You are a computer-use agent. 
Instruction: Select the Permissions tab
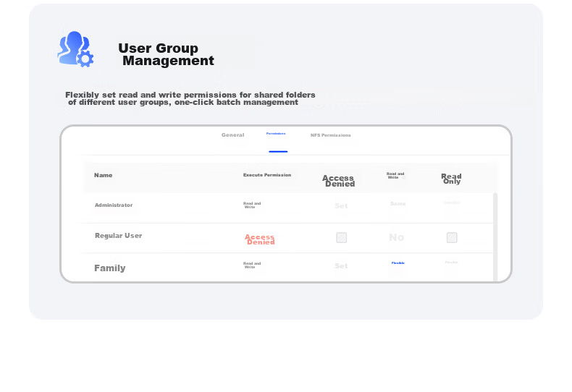tap(276, 134)
